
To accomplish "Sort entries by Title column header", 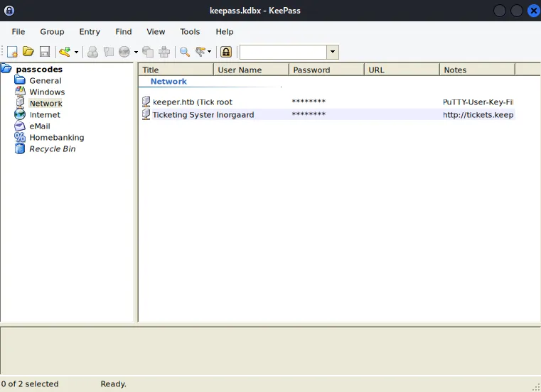I will pos(176,70).
